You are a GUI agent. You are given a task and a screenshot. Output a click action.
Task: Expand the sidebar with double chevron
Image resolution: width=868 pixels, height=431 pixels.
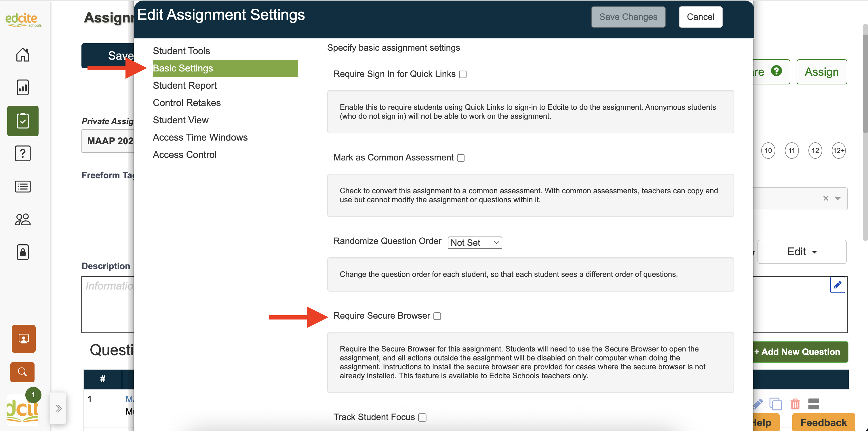(58, 409)
